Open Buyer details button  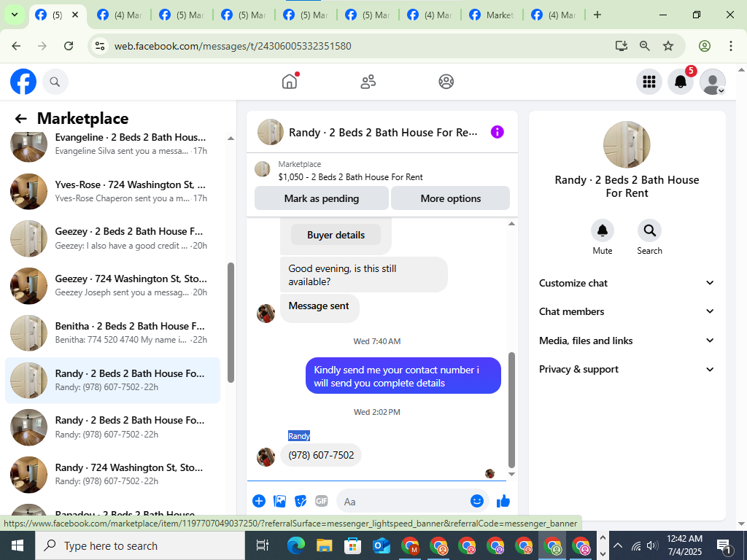(336, 235)
